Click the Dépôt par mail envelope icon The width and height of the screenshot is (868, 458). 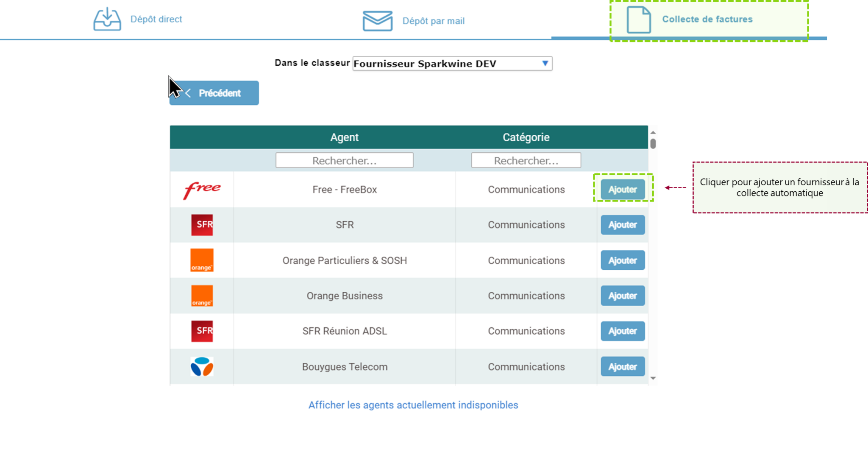tap(377, 21)
